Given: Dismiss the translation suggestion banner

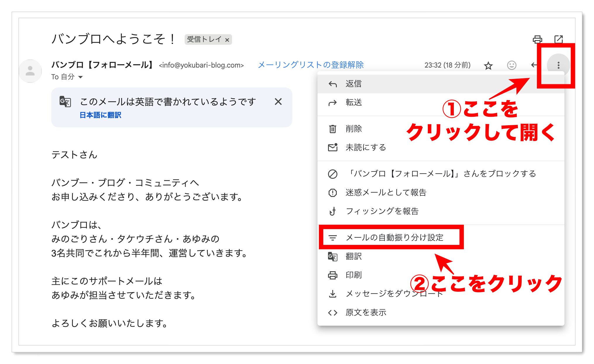Looking at the screenshot, I should (278, 102).
